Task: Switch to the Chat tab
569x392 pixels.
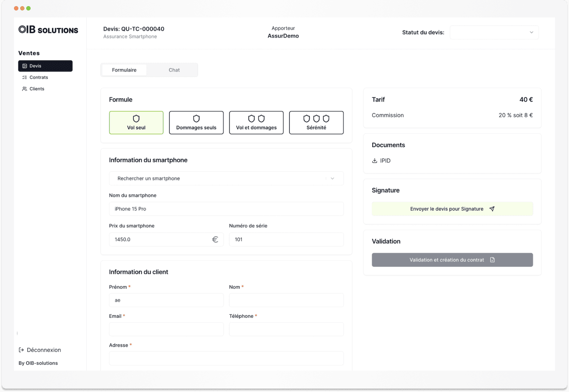Action: [174, 70]
